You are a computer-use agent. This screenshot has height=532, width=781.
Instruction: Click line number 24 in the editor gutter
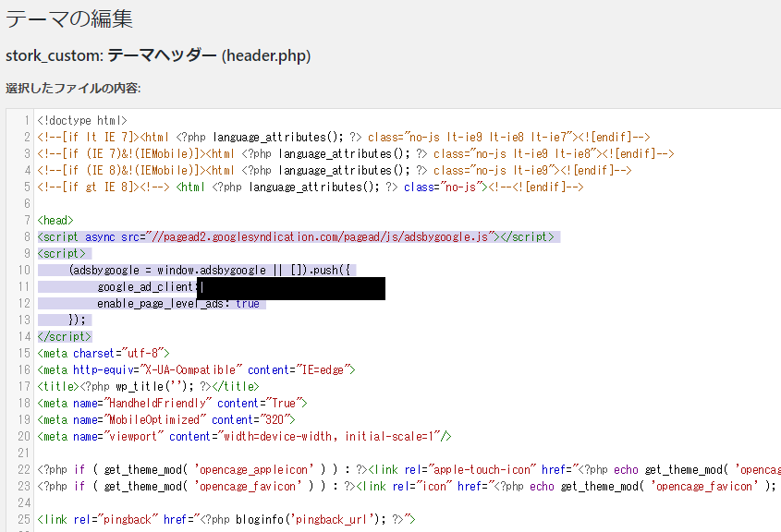click(24, 502)
